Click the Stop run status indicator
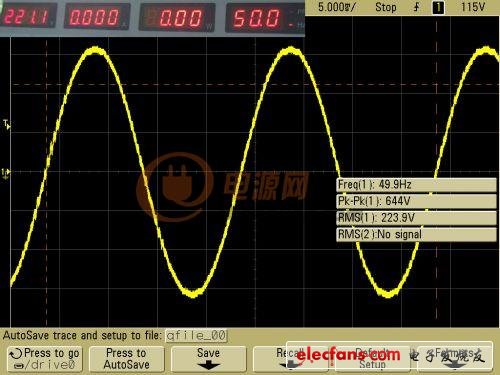Image resolution: width=500 pixels, height=375 pixels. (x=386, y=7)
